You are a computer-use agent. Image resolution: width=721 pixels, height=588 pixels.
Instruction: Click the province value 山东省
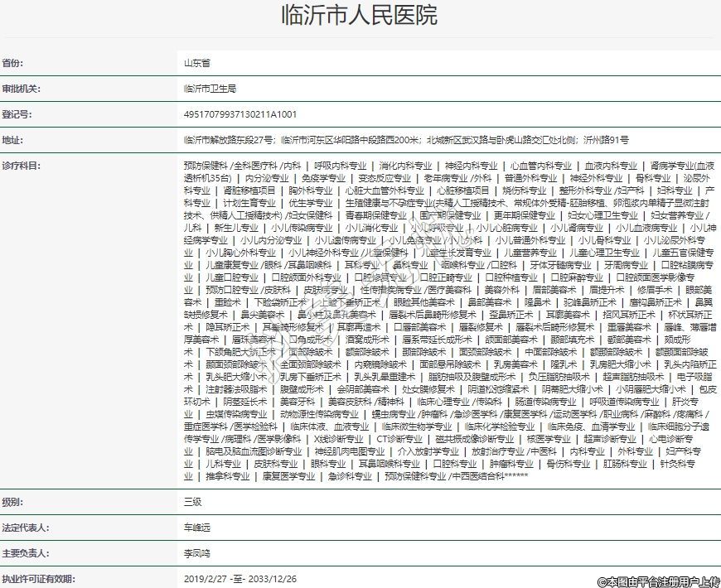tap(196, 62)
